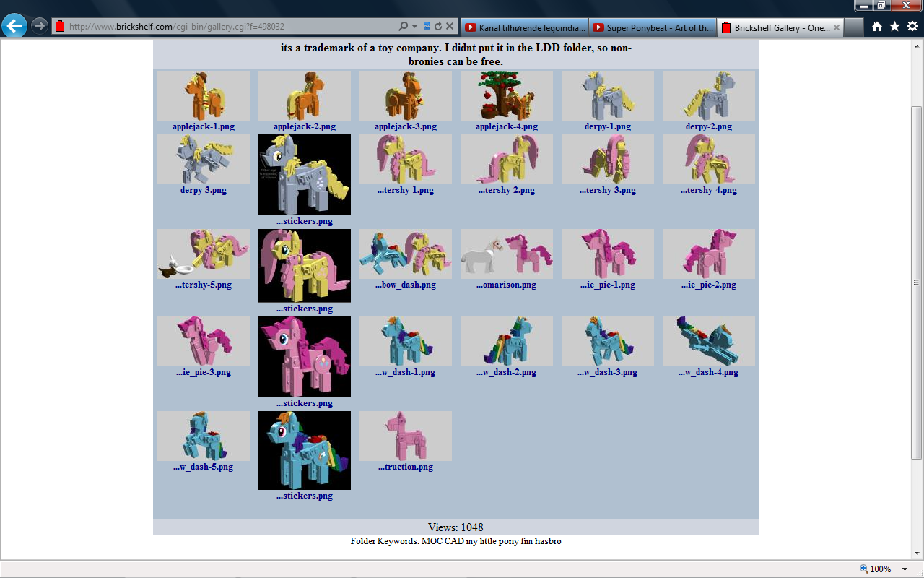Click the derpy-2.png link text
Screen dimensions: 924x578
pyautogui.click(x=709, y=126)
